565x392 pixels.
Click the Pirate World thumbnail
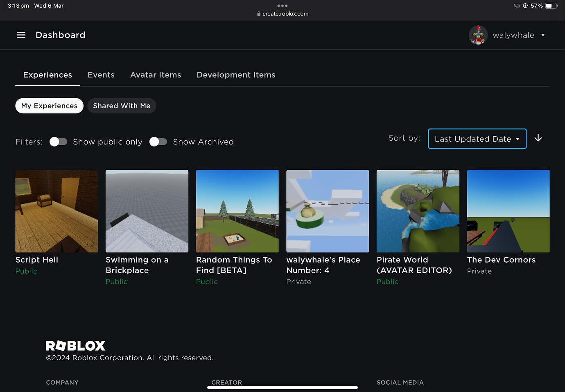point(418,211)
